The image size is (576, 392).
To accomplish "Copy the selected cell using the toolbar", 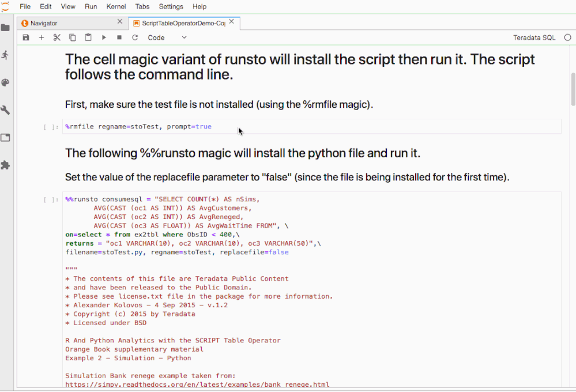I will (73, 37).
